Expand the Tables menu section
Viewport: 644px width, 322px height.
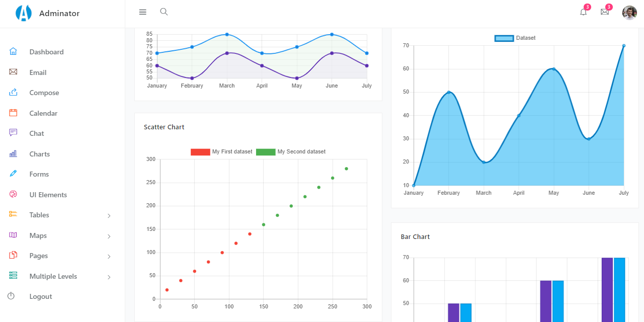pos(39,215)
